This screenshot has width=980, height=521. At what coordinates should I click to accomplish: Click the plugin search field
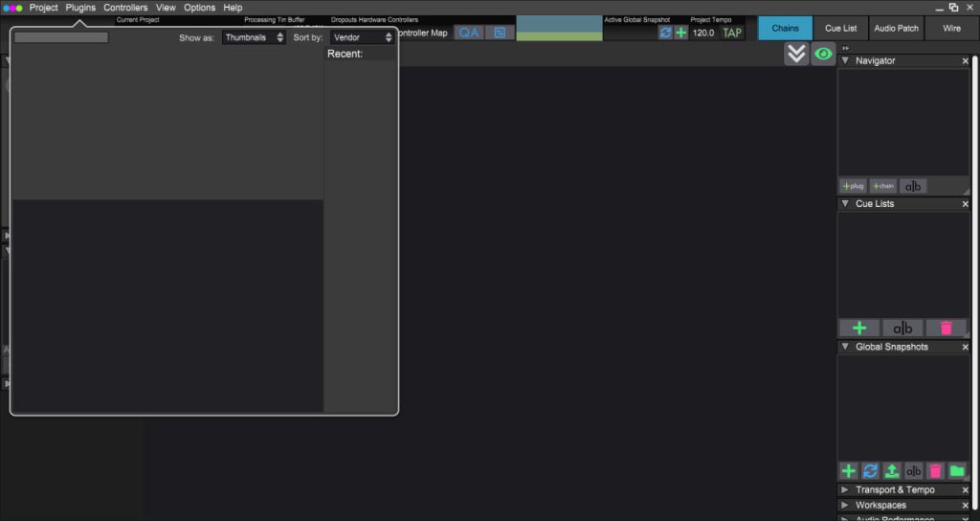[61, 37]
